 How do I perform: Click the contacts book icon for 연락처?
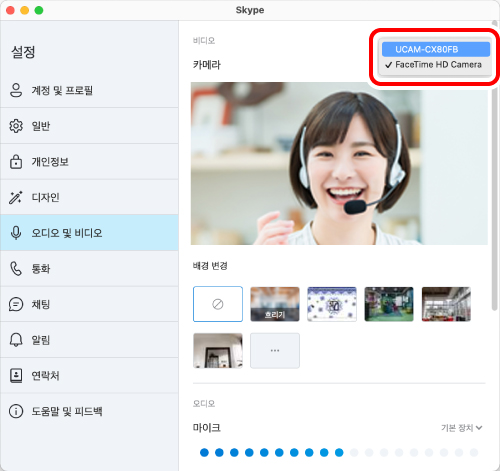[x=16, y=375]
